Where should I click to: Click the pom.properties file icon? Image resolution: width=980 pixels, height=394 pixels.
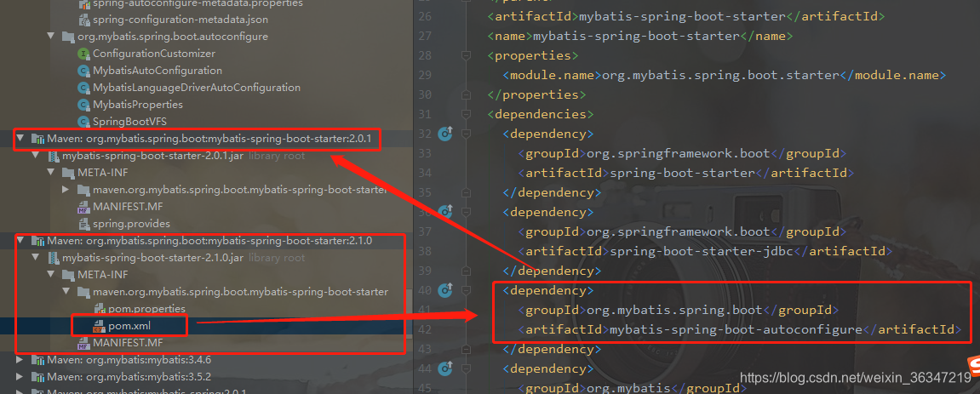point(99,309)
